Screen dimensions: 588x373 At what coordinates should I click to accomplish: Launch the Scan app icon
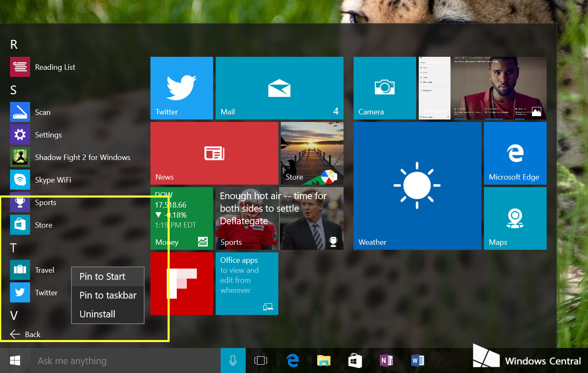pyautogui.click(x=20, y=112)
